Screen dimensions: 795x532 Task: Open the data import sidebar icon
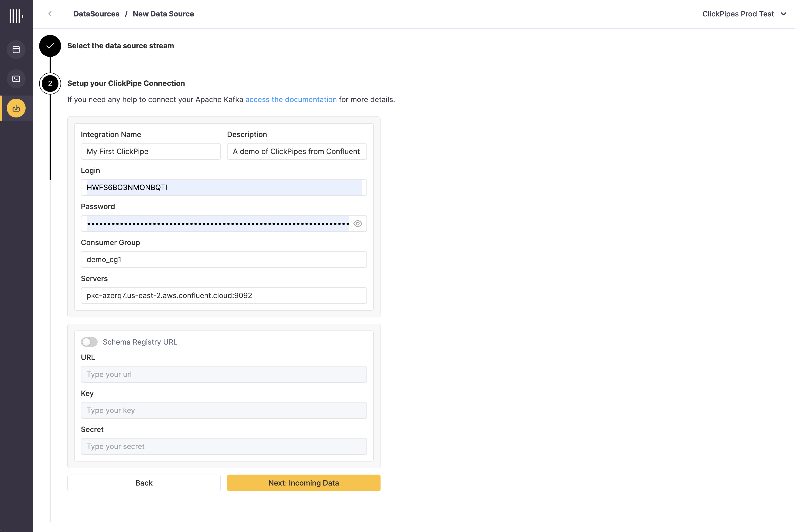16,108
